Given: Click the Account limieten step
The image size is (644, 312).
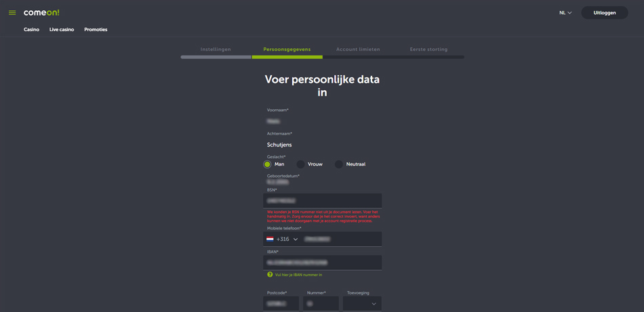Looking at the screenshot, I should 358,50.
